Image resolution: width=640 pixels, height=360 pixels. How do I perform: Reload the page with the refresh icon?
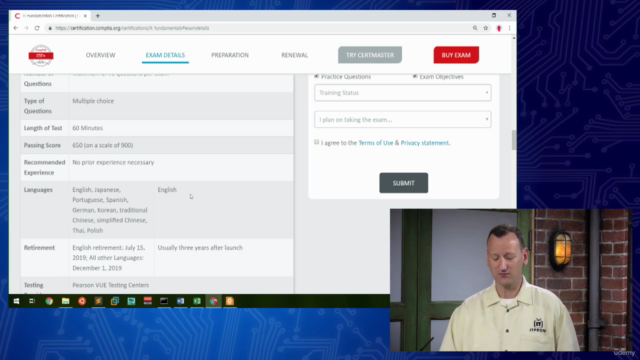pos(37,28)
